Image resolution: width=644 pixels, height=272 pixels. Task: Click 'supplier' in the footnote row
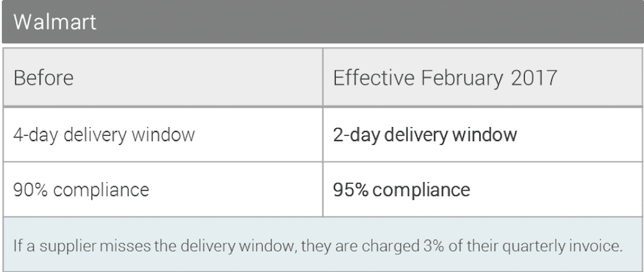(68, 247)
